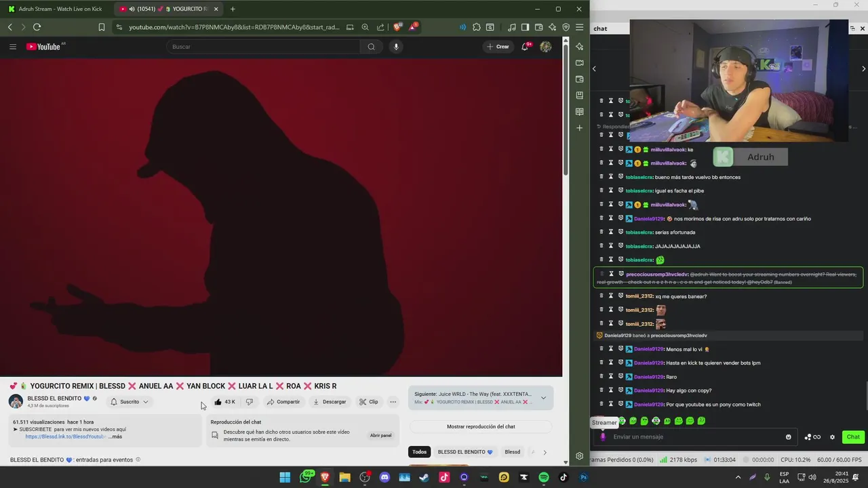
Task: Add sidebar item with plus icon
Action: [579, 128]
